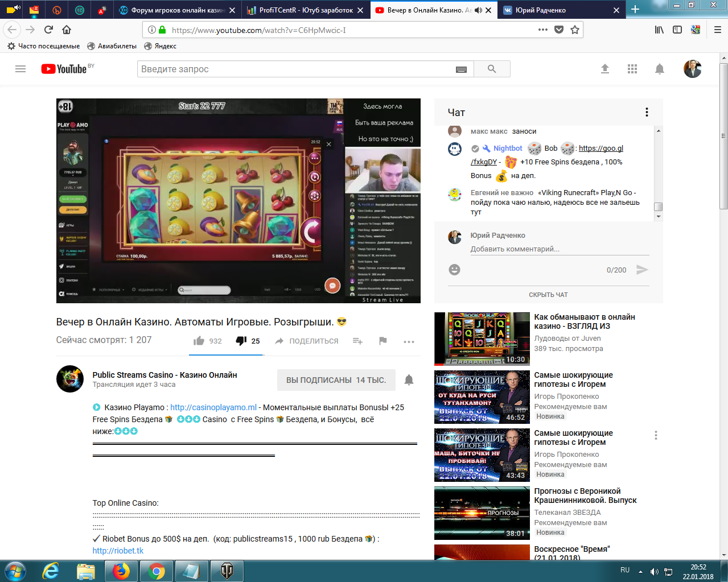
Task: Open the Как обманывают в онлайн казино thumbnail
Action: 482,339
